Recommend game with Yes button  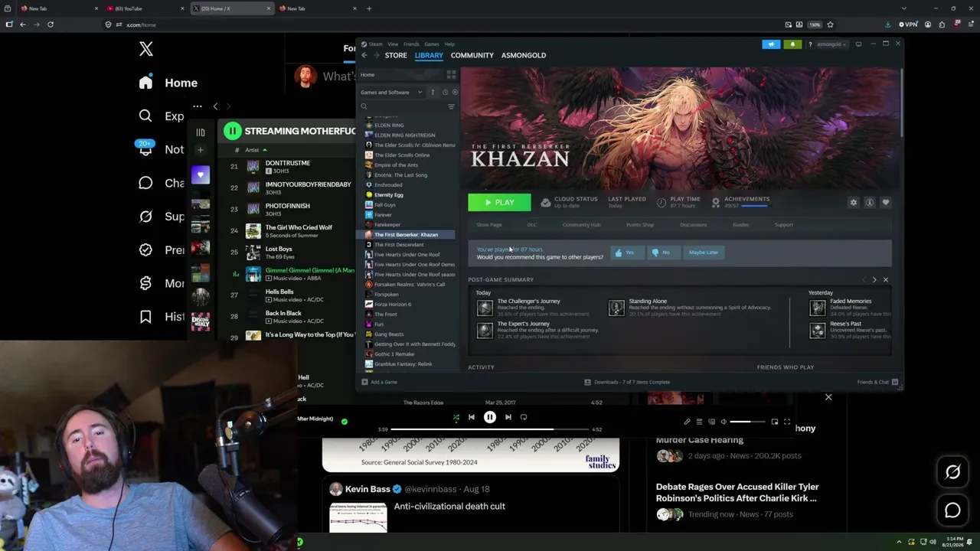tap(626, 253)
